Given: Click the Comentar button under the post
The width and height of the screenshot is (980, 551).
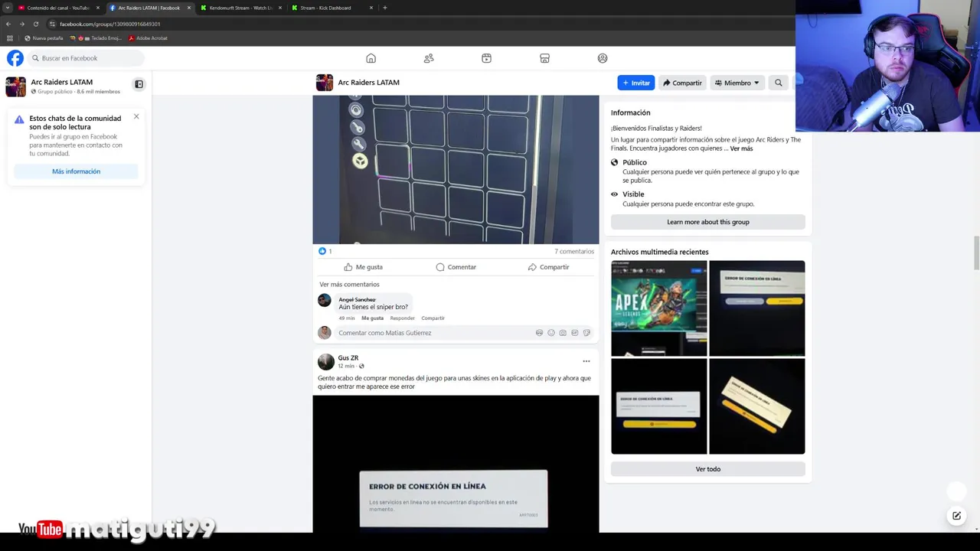Looking at the screenshot, I should click(x=456, y=267).
